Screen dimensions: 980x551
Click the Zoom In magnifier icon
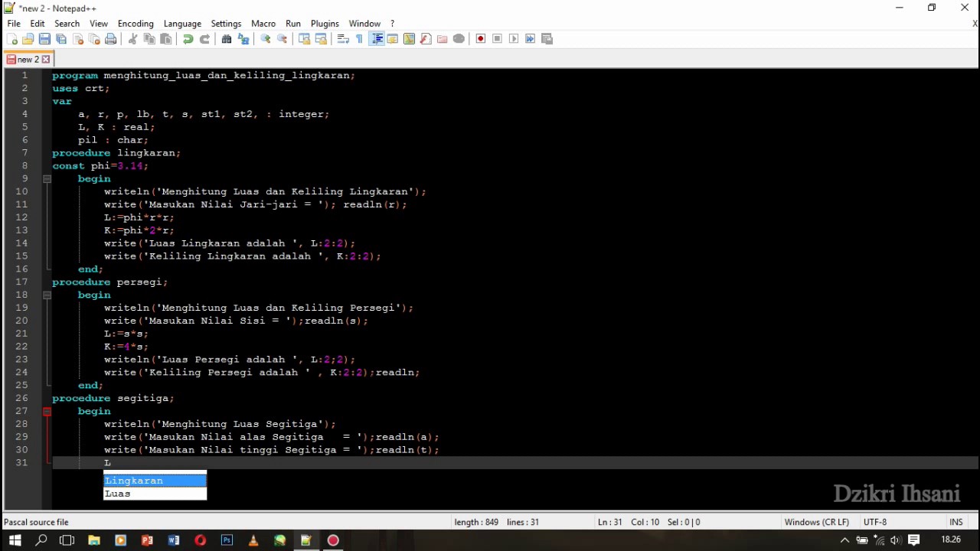coord(266,39)
